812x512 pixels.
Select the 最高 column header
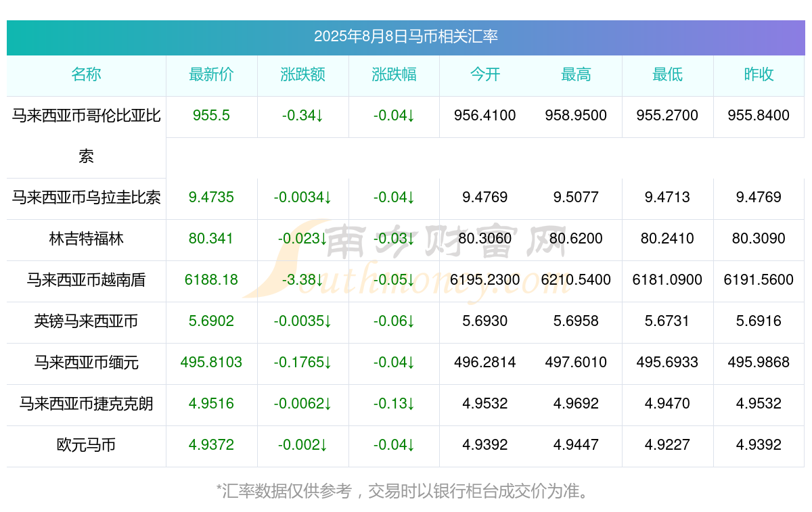(x=576, y=74)
